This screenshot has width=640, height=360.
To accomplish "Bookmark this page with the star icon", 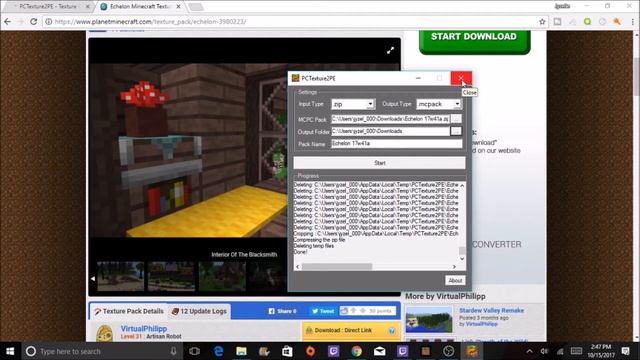I will click(542, 22).
